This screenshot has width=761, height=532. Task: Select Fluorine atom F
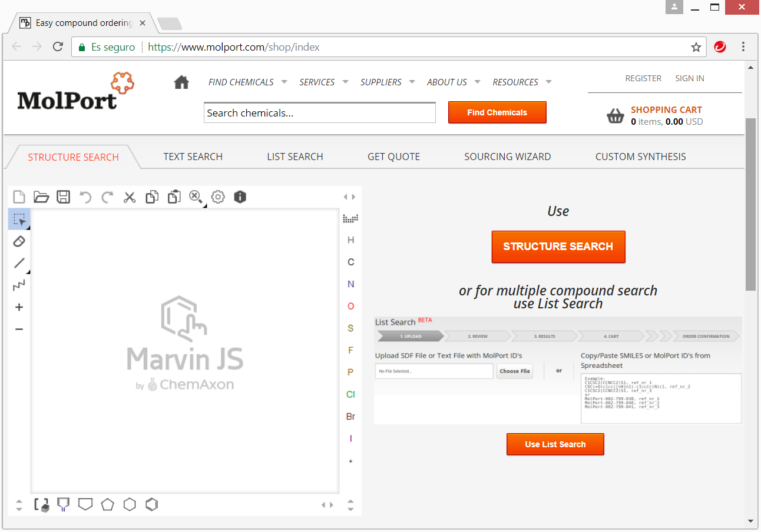pos(351,350)
